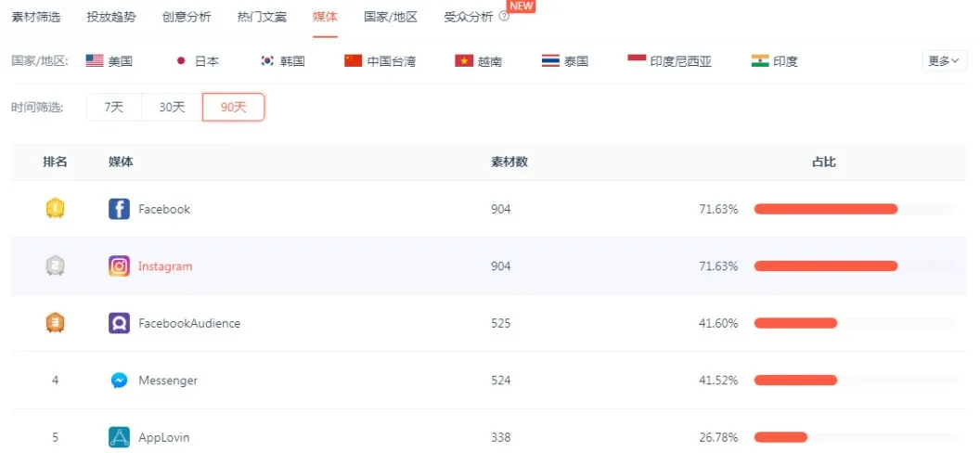Click the AppLovin media name
Screen dimensions: 980x453
pos(163,437)
